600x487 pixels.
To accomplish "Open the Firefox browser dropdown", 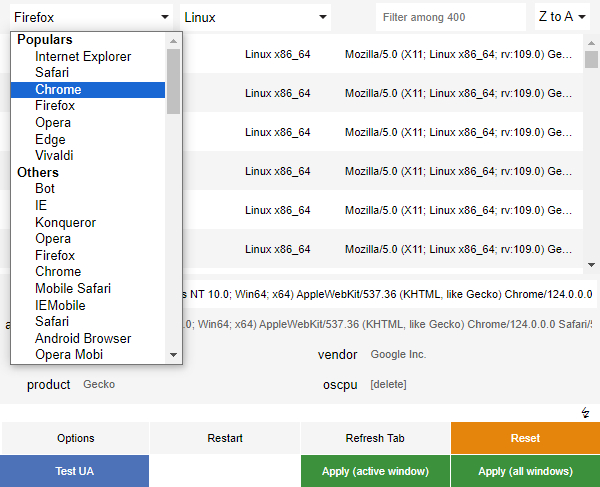I will [91, 17].
